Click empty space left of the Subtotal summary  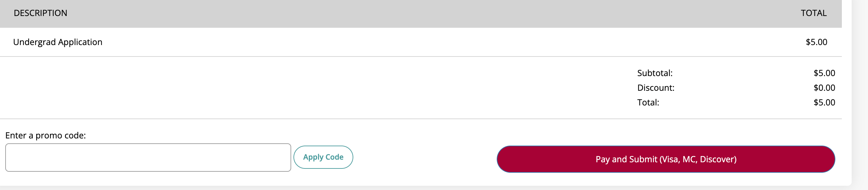tap(303, 87)
